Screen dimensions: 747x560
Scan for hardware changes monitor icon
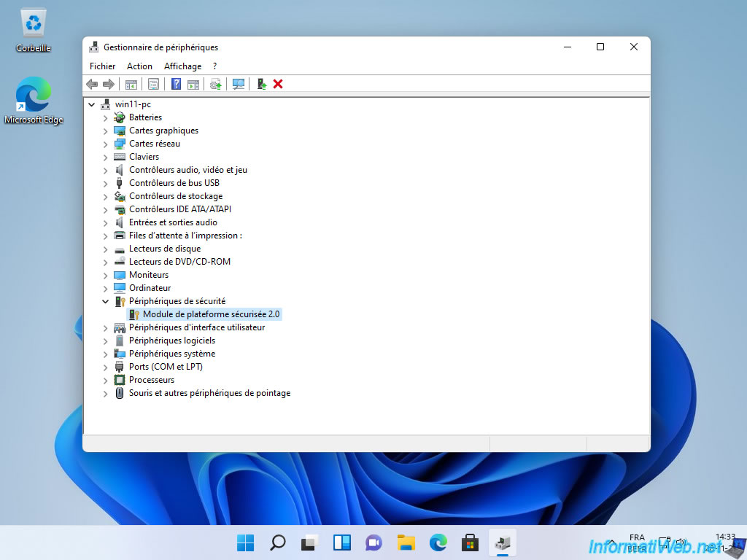click(239, 85)
